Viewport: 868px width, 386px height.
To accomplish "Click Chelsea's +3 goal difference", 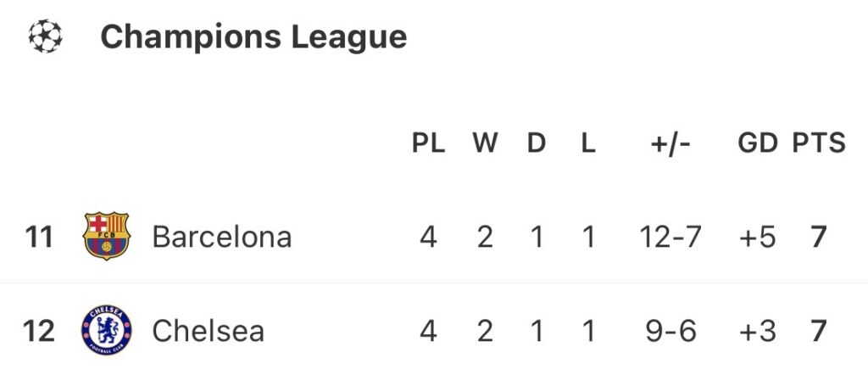I will tap(757, 331).
